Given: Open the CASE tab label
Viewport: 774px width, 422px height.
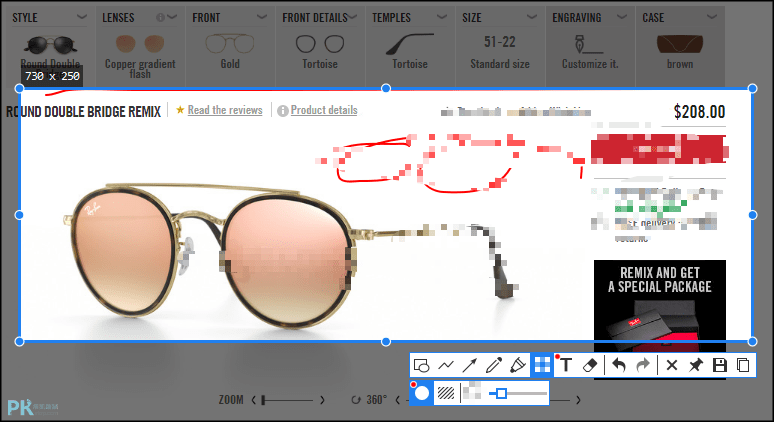Looking at the screenshot, I should pyautogui.click(x=653, y=18).
